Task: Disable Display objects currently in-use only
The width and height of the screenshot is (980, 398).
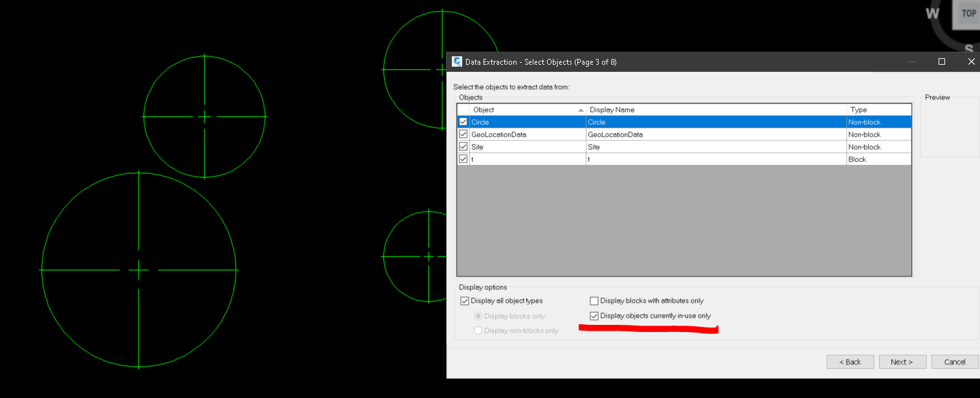Action: point(594,315)
